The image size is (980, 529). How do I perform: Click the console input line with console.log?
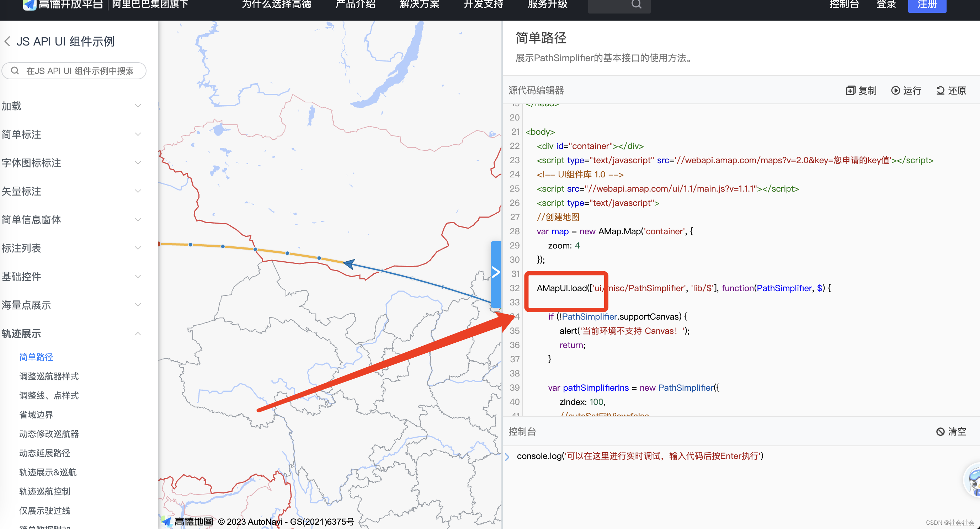click(640, 456)
